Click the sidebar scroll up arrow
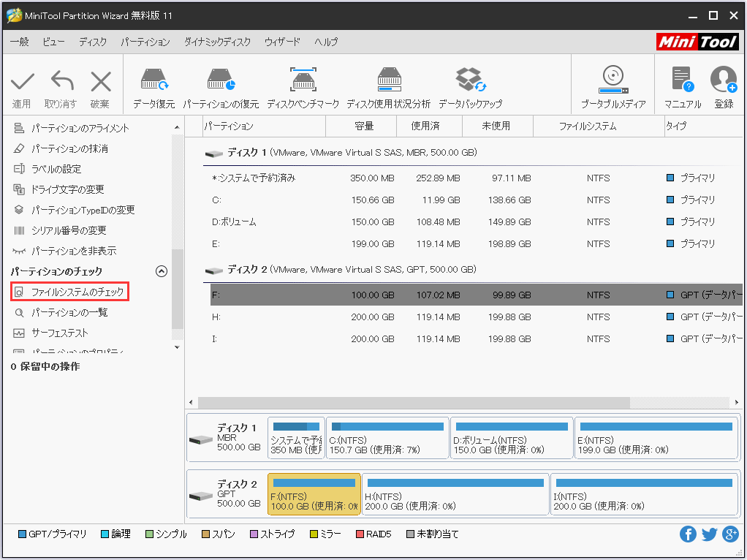The width and height of the screenshot is (747, 560). (x=177, y=127)
